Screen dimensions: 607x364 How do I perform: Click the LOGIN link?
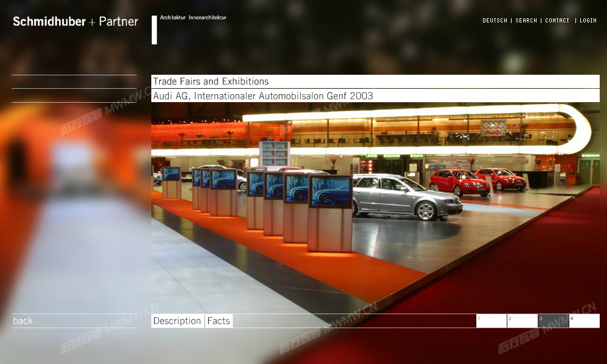coord(588,21)
